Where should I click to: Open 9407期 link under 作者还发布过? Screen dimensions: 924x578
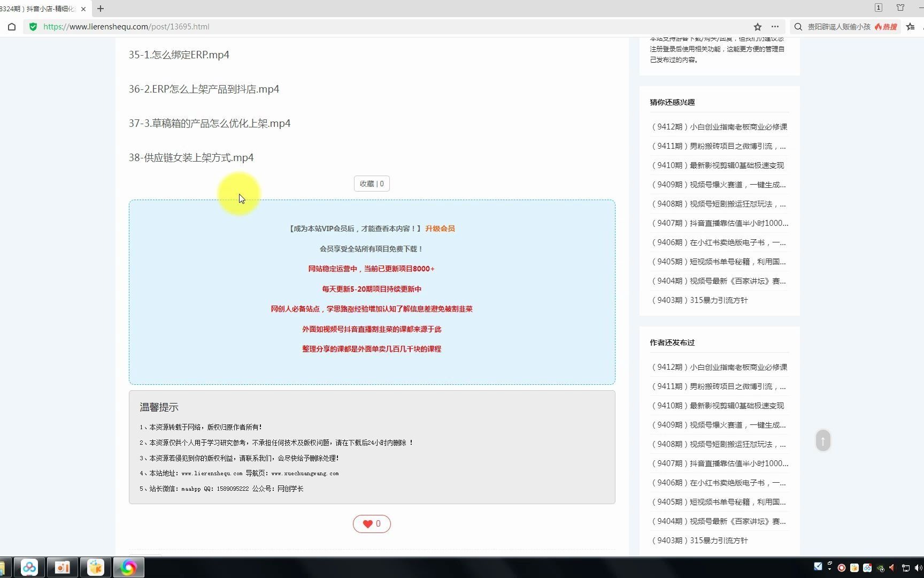719,463
